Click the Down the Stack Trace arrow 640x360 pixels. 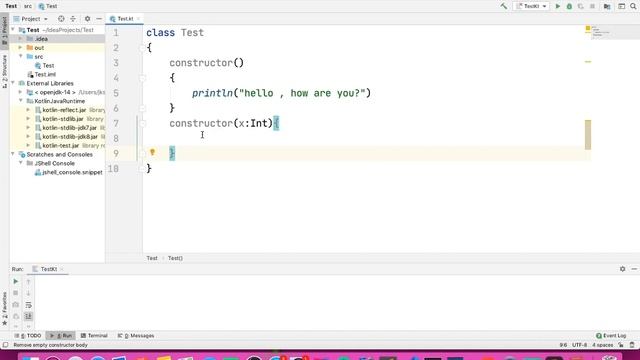[28, 293]
